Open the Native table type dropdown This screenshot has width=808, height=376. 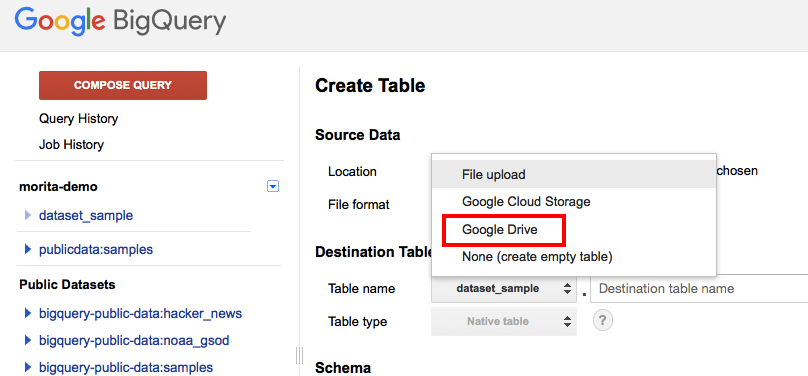pos(504,321)
